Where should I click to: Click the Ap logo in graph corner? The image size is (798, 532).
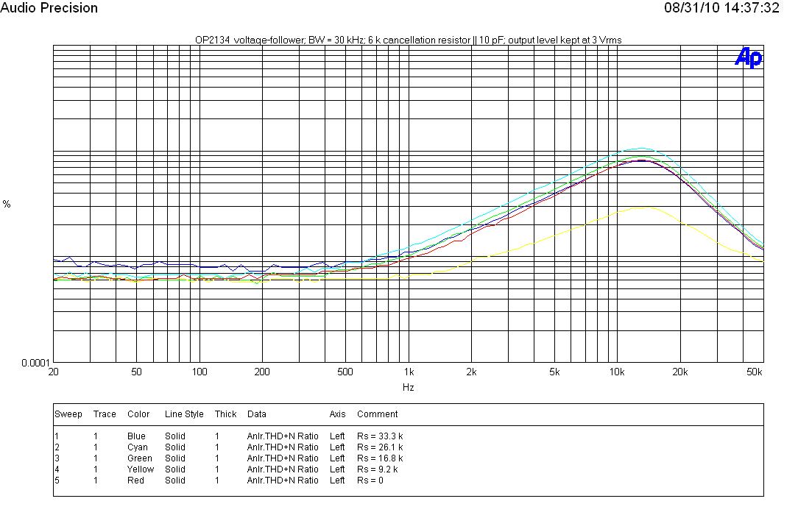[x=749, y=57]
